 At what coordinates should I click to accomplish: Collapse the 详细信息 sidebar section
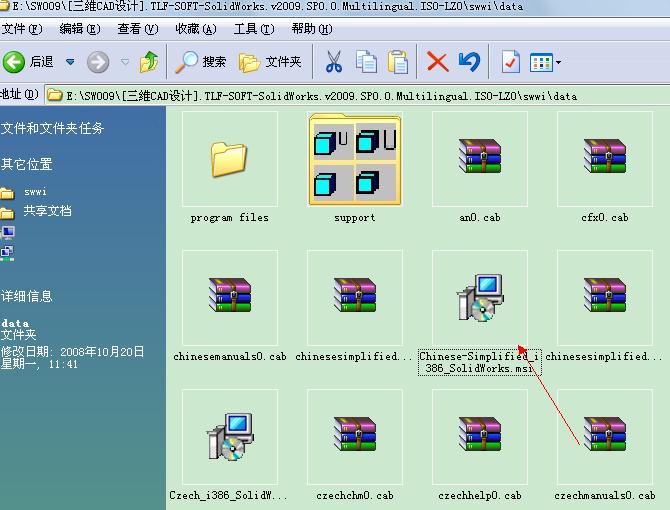(26, 296)
